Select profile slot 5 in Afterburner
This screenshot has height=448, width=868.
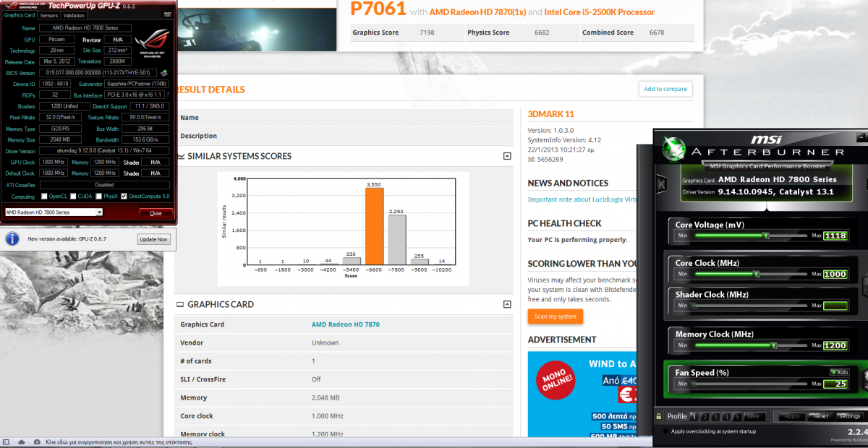pyautogui.click(x=736, y=416)
